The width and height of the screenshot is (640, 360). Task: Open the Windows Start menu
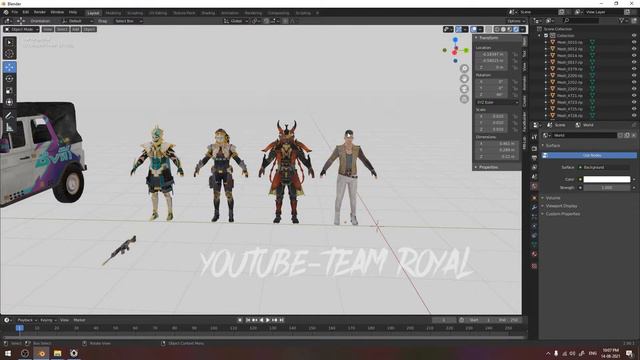click(x=8, y=353)
